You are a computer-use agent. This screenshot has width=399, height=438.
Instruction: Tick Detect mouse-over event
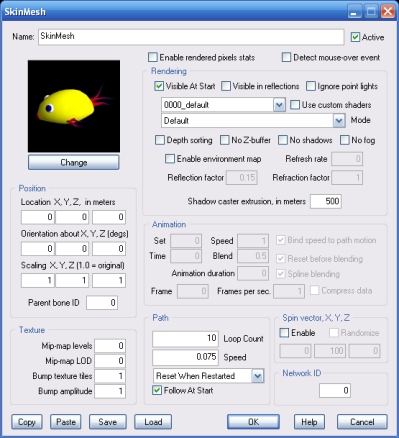pyautogui.click(x=286, y=57)
